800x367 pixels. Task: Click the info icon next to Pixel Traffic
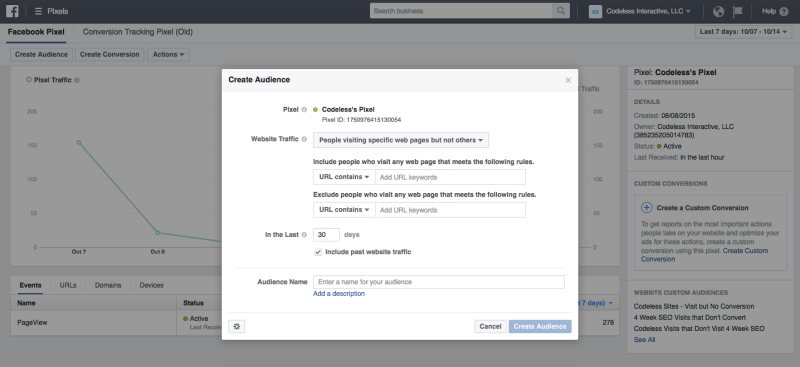click(x=77, y=80)
